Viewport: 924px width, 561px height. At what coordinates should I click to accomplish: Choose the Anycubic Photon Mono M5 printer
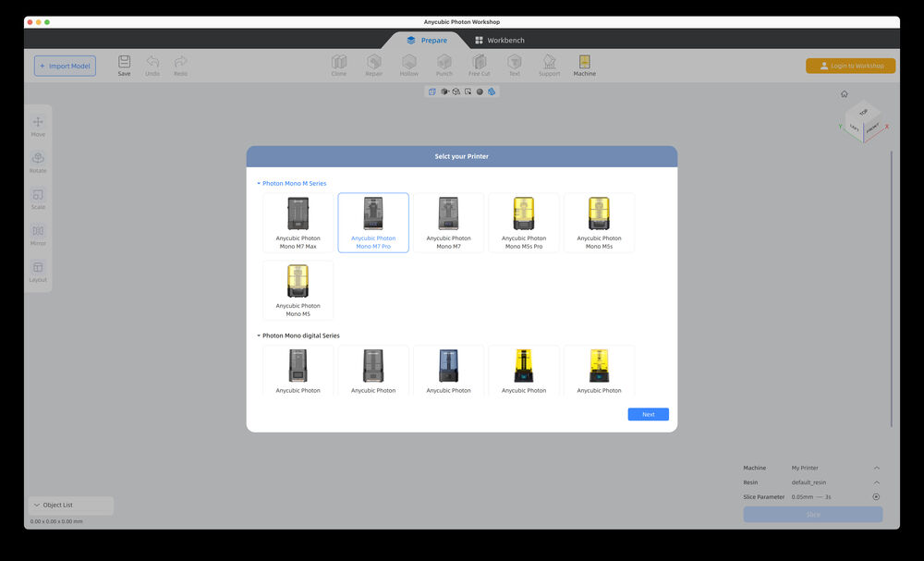coord(298,290)
